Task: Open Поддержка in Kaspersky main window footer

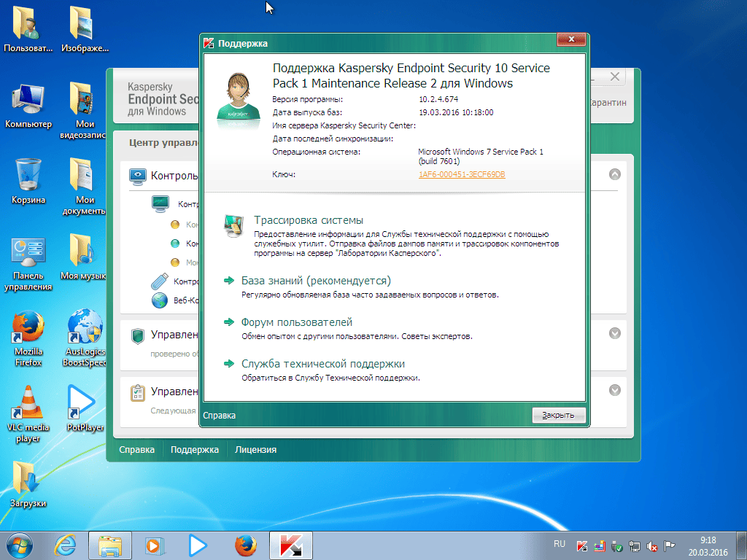Action: (194, 449)
